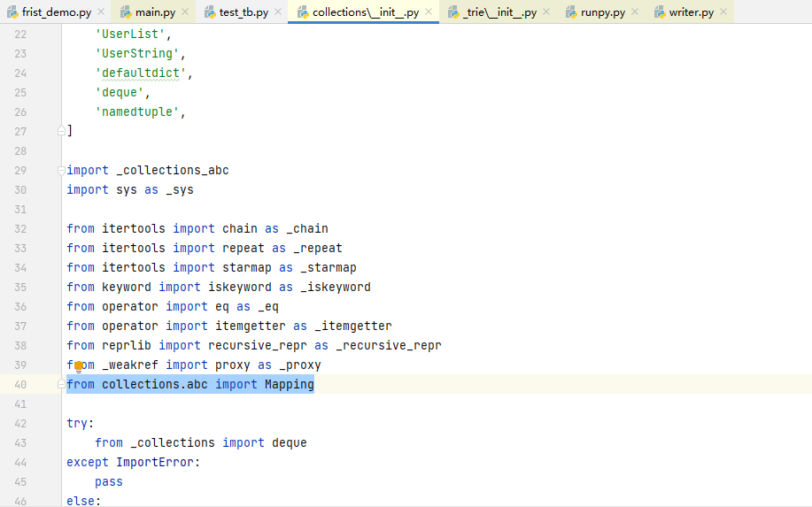Click _chain alias on line 32
The height and width of the screenshot is (507, 812).
(307, 228)
